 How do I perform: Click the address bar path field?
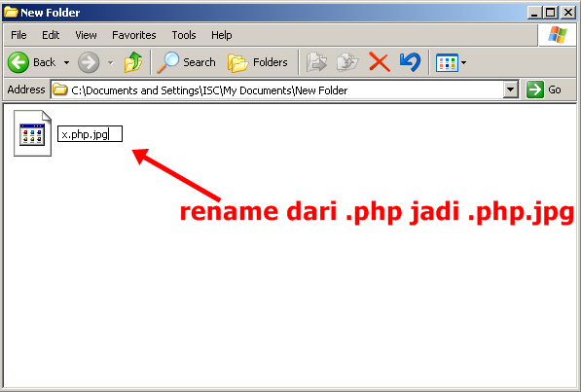[x=284, y=90]
